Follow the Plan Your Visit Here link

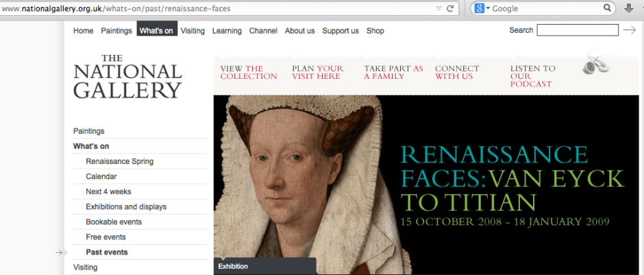318,72
